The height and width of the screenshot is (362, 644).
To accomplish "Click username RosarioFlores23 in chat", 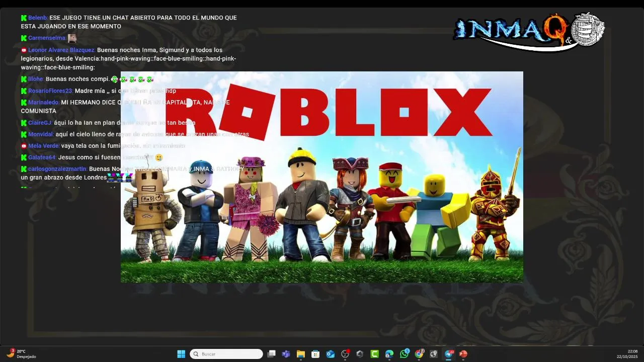I will (50, 91).
